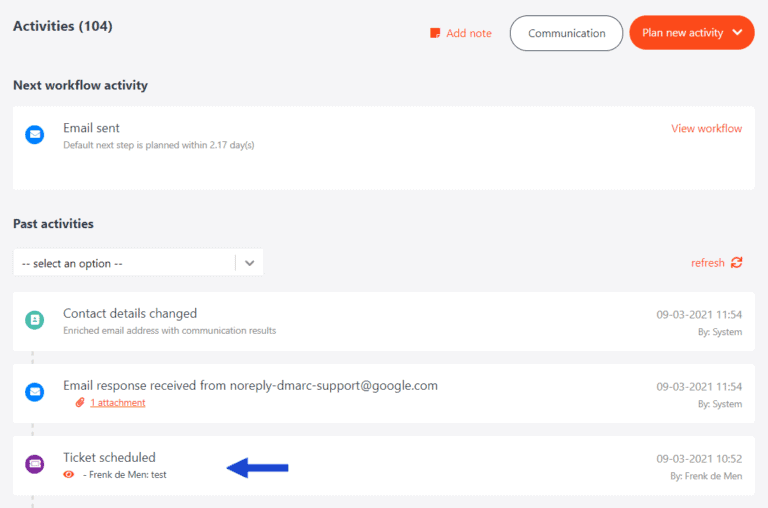Click the purple Ticket scheduled icon
Viewport: 768px width, 508px height.
tap(35, 464)
